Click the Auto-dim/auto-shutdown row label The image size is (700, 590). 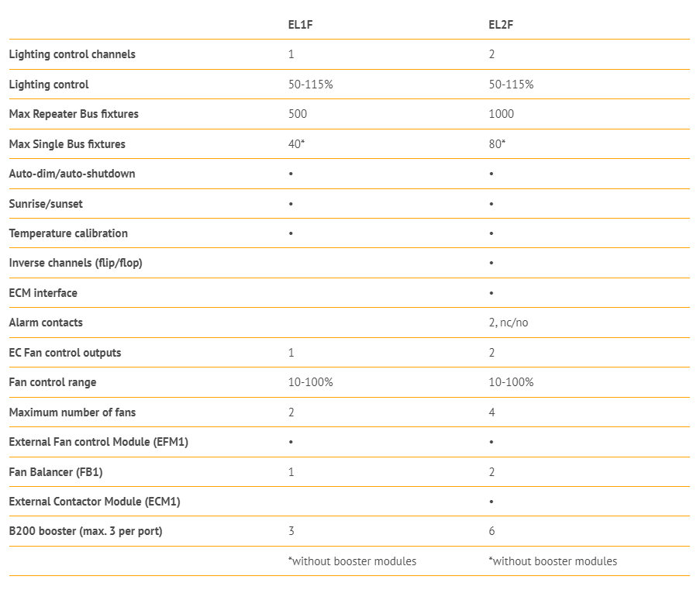point(72,174)
